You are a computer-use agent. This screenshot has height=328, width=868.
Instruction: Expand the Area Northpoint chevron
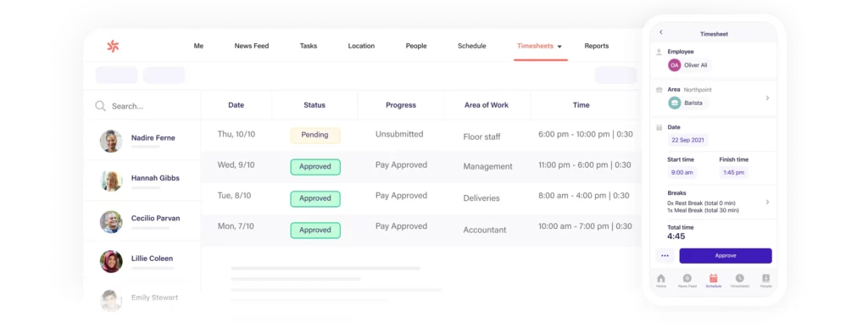(x=767, y=98)
